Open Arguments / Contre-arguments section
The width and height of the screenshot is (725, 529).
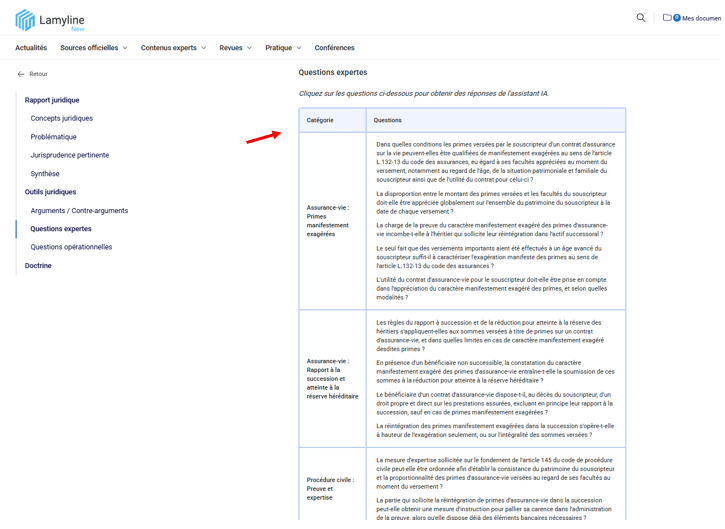79,211
